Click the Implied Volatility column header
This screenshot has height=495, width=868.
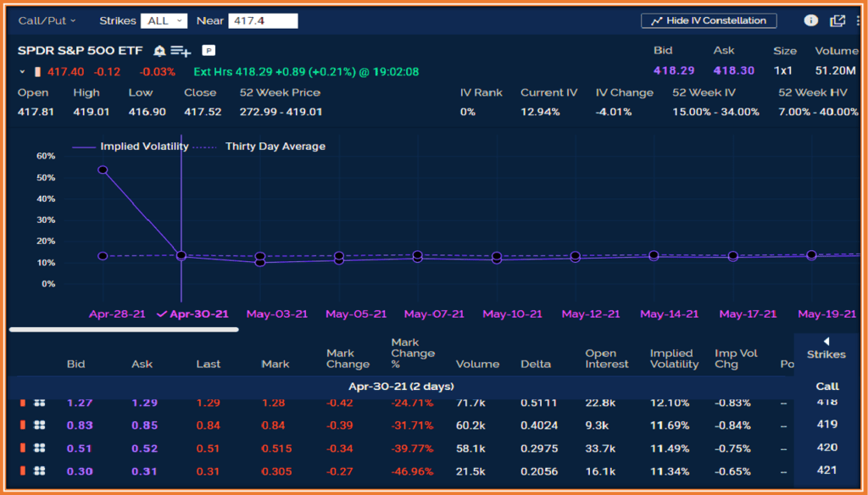pyautogui.click(x=671, y=359)
